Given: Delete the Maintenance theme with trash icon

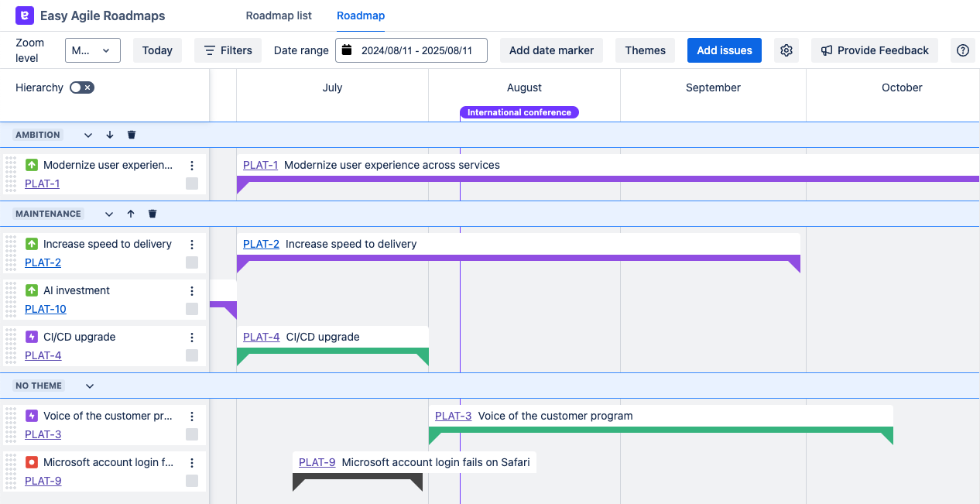Looking at the screenshot, I should (x=152, y=214).
